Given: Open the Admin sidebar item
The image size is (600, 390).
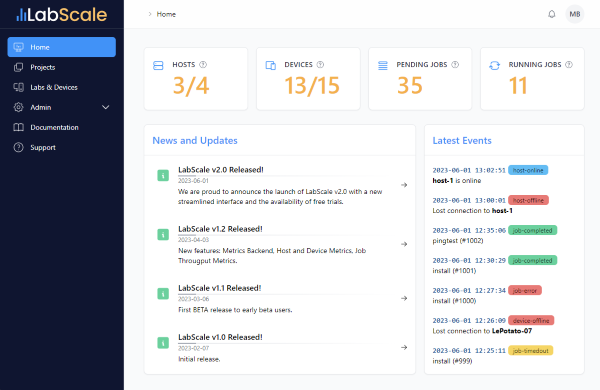Looking at the screenshot, I should pos(62,107).
